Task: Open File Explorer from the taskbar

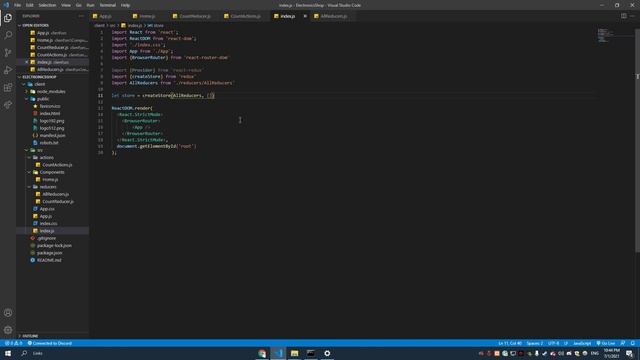Action: tap(294, 353)
